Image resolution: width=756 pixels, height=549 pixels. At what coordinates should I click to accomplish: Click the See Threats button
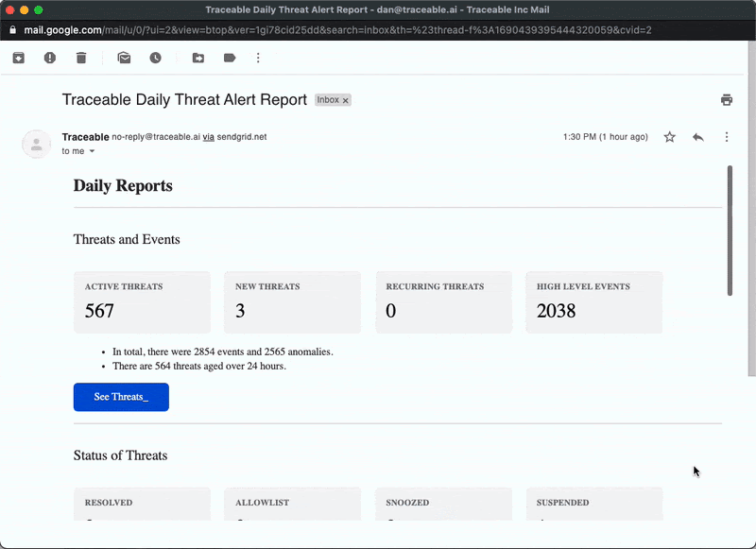pos(121,397)
